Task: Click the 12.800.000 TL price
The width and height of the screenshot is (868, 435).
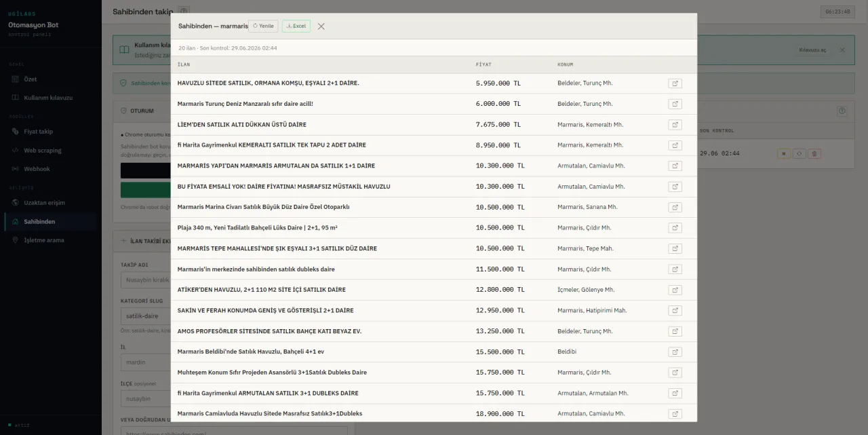Action: [x=500, y=290]
